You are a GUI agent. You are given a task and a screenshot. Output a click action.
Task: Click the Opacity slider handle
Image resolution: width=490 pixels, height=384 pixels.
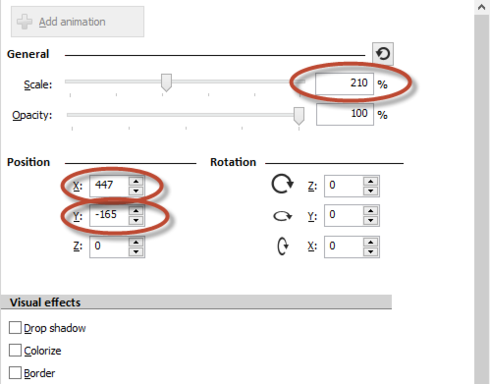(x=299, y=116)
